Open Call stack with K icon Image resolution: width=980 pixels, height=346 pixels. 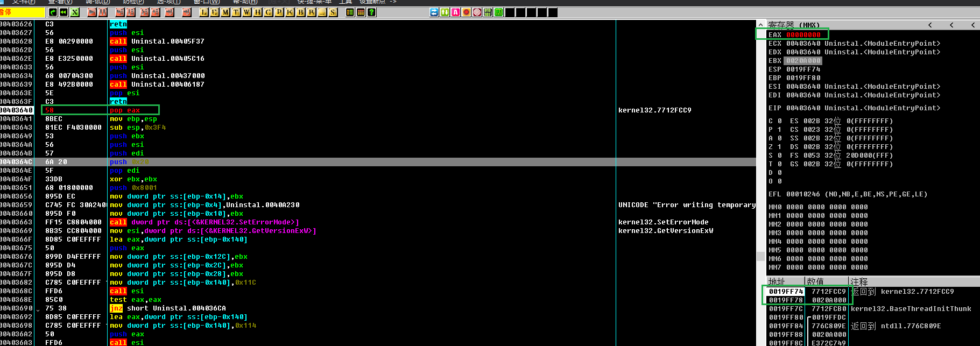(290, 12)
